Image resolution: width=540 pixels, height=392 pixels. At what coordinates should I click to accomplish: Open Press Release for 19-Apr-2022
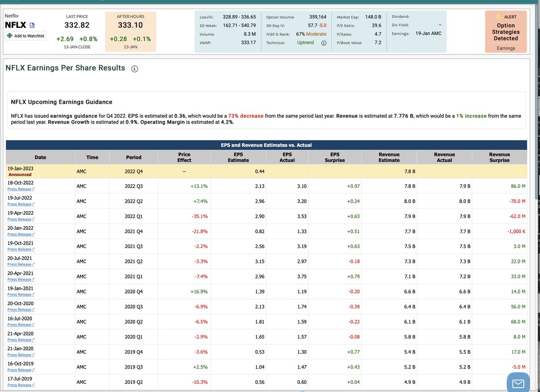point(21,219)
